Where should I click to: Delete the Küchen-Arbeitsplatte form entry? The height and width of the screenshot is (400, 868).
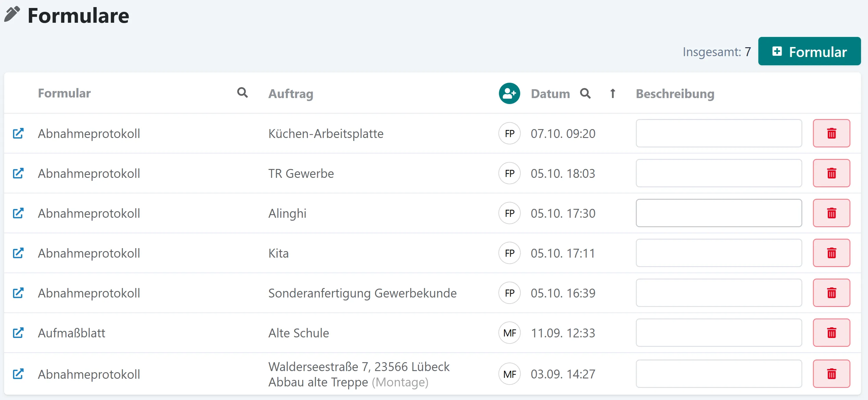pyautogui.click(x=831, y=133)
